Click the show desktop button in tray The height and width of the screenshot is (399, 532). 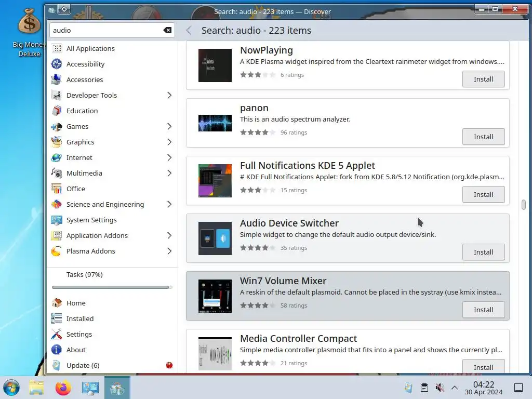coord(518,388)
